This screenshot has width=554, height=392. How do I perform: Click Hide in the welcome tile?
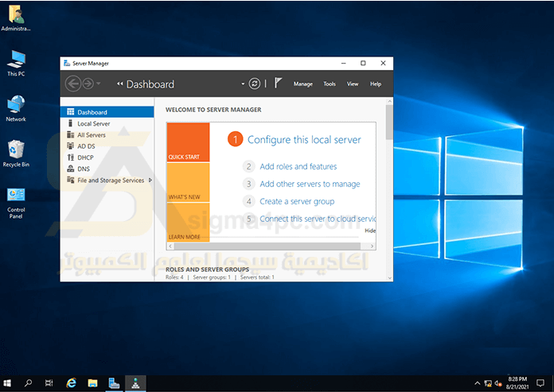(370, 231)
